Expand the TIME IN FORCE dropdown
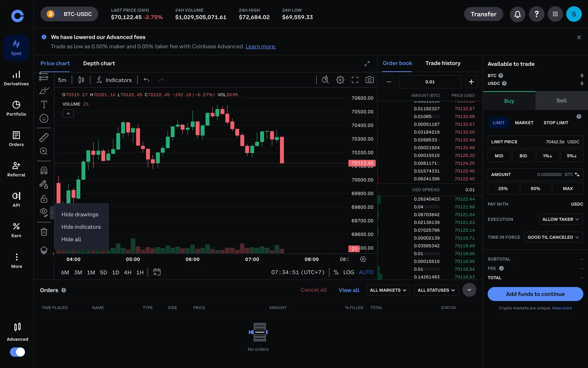Screen dimensions: 588x368 (553, 237)
